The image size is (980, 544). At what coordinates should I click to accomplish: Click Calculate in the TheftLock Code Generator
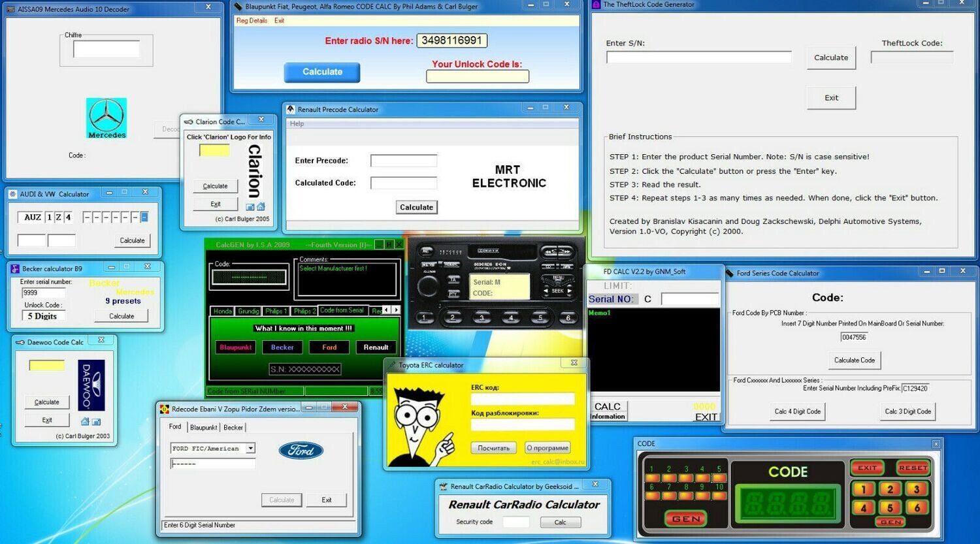point(831,57)
